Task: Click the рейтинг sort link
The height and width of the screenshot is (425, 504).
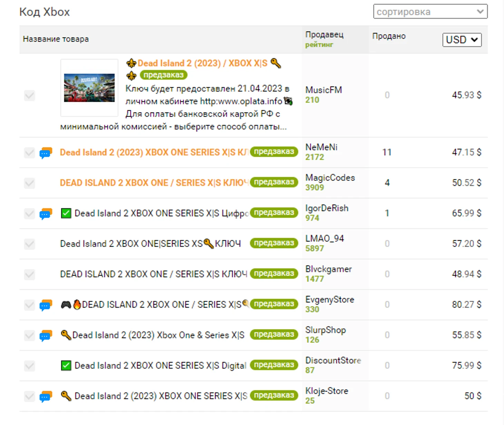Action: point(319,45)
